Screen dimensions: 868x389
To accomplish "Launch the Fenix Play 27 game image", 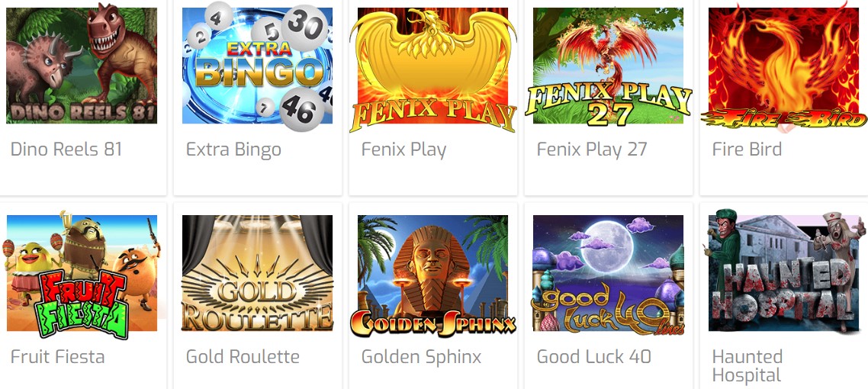I will tap(609, 66).
